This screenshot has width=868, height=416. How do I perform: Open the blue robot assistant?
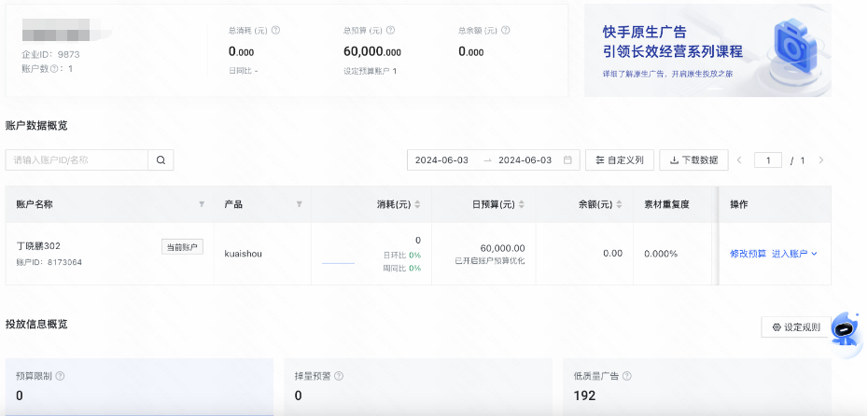(x=847, y=328)
